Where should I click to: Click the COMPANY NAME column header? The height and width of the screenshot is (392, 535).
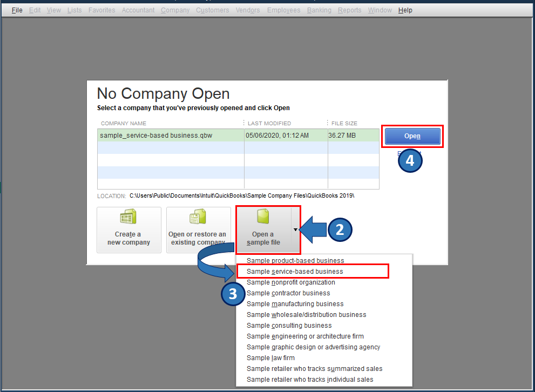(124, 123)
